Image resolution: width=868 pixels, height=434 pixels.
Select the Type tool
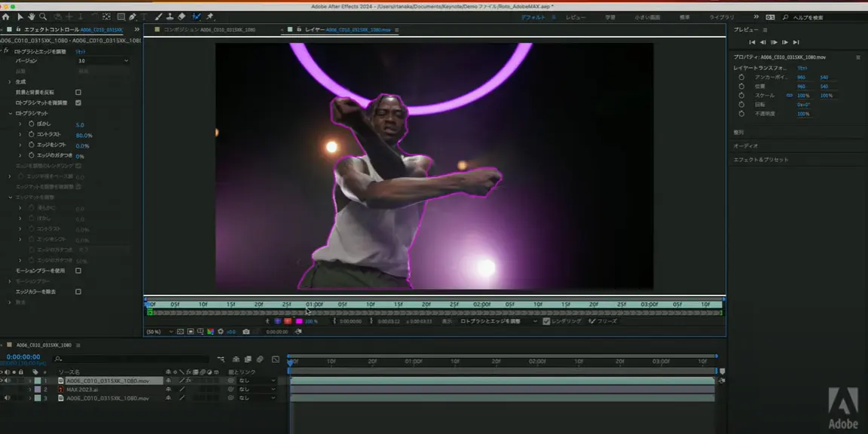(145, 17)
